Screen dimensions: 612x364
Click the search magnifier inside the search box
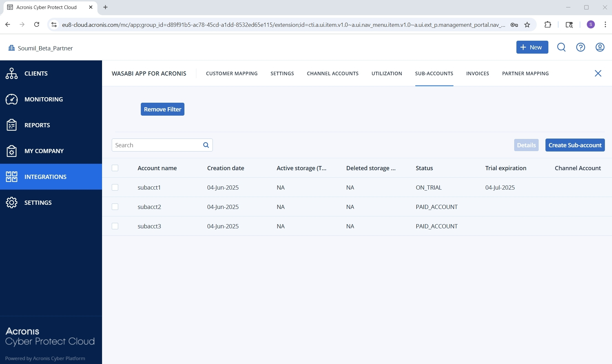[206, 145]
